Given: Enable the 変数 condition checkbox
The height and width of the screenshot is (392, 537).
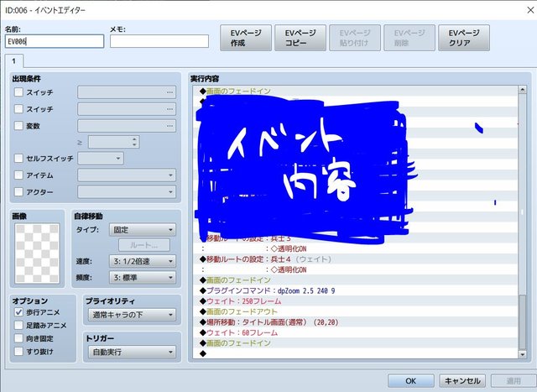Looking at the screenshot, I should click(18, 126).
